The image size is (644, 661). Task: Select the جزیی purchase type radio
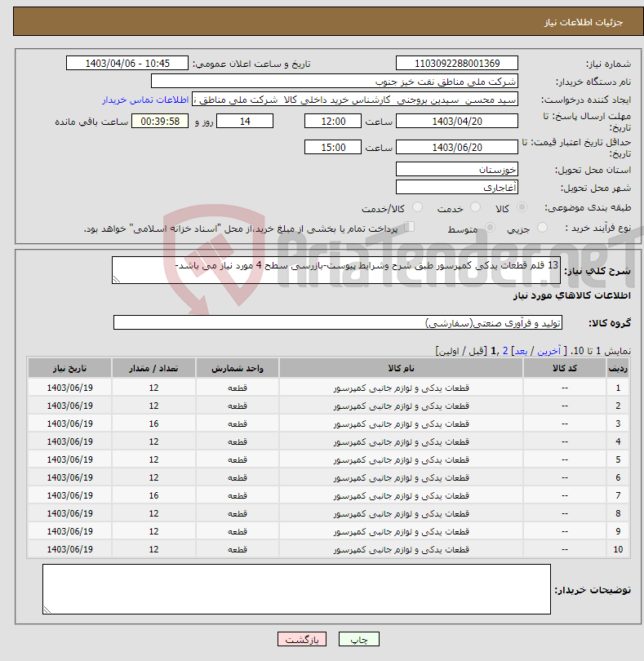(542, 228)
